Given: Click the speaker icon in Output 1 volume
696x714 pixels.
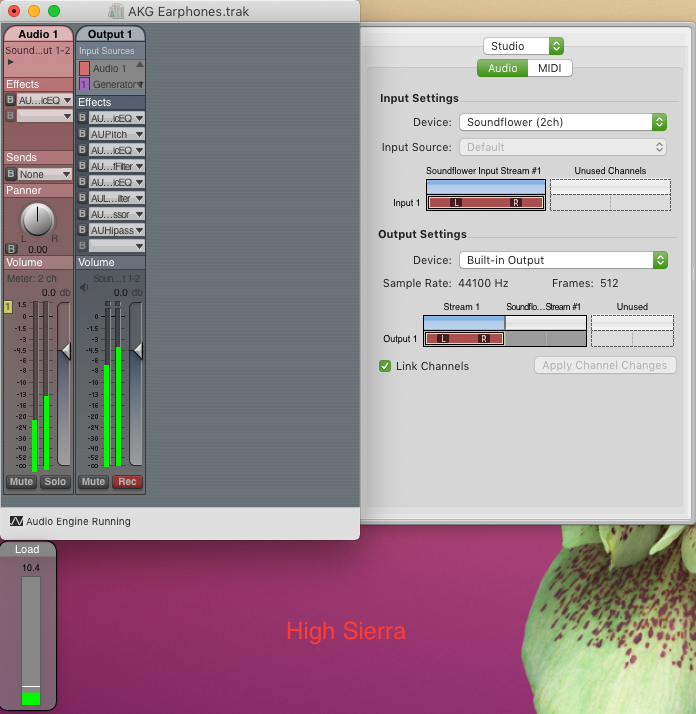Looking at the screenshot, I should pyautogui.click(x=84, y=287).
